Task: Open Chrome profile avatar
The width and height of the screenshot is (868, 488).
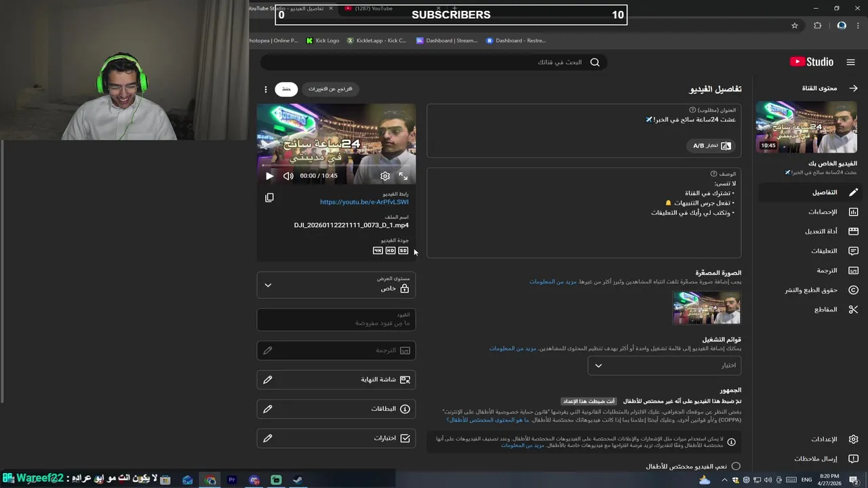Action: coord(842,26)
